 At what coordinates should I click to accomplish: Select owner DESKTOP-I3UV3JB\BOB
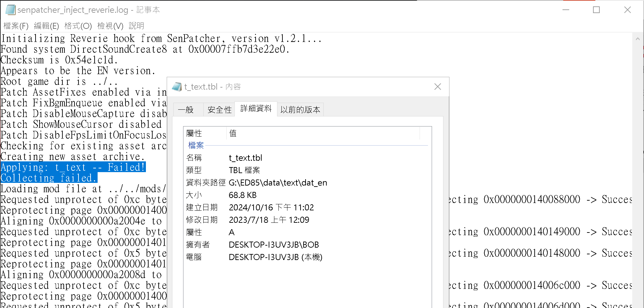[274, 245]
